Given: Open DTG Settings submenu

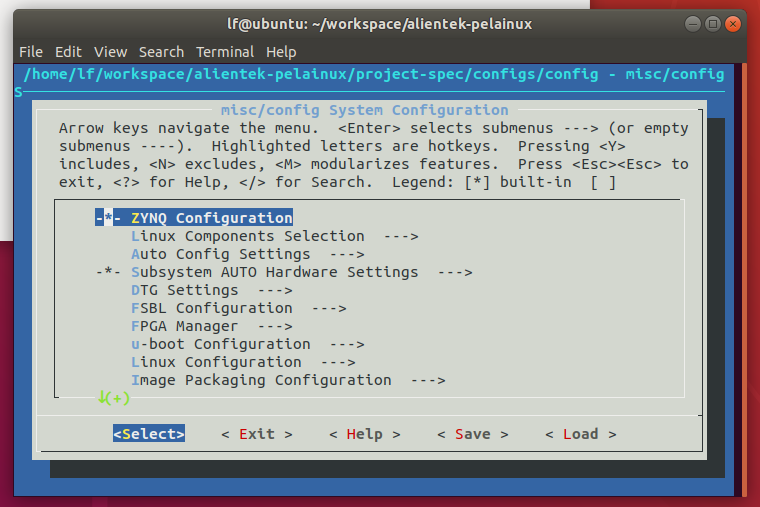Looking at the screenshot, I should pyautogui.click(x=211, y=290).
